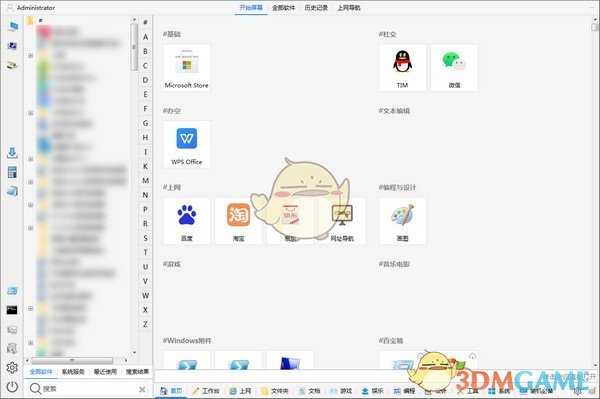This screenshot has width=600, height=399.
Task: Click the magnifier search icon
Action: click(x=35, y=389)
